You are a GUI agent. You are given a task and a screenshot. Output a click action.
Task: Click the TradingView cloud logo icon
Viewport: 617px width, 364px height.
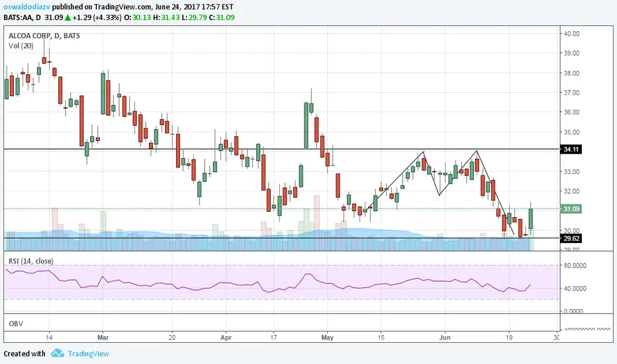click(x=58, y=353)
